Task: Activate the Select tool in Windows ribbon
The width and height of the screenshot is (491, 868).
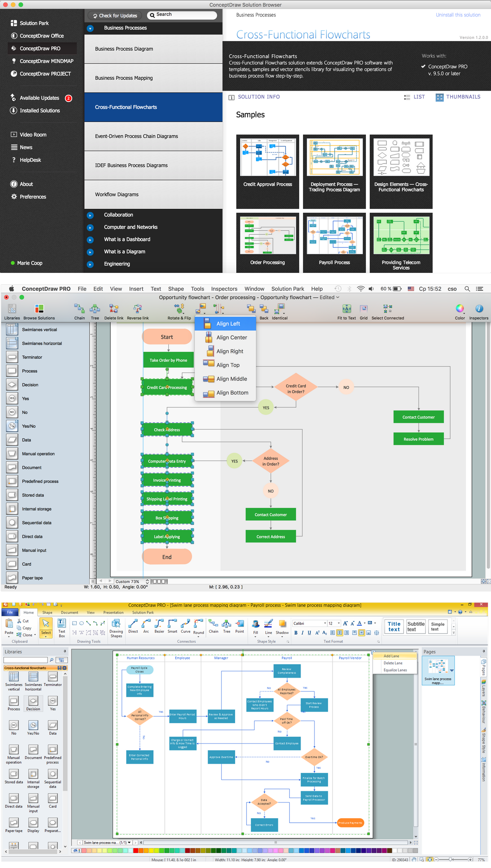Action: [x=46, y=628]
